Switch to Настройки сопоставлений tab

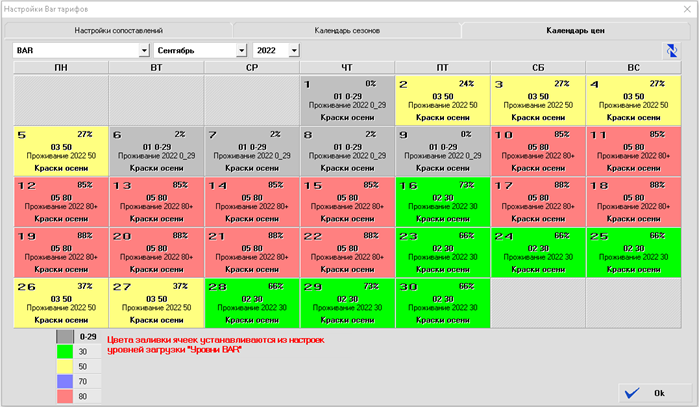tap(119, 30)
